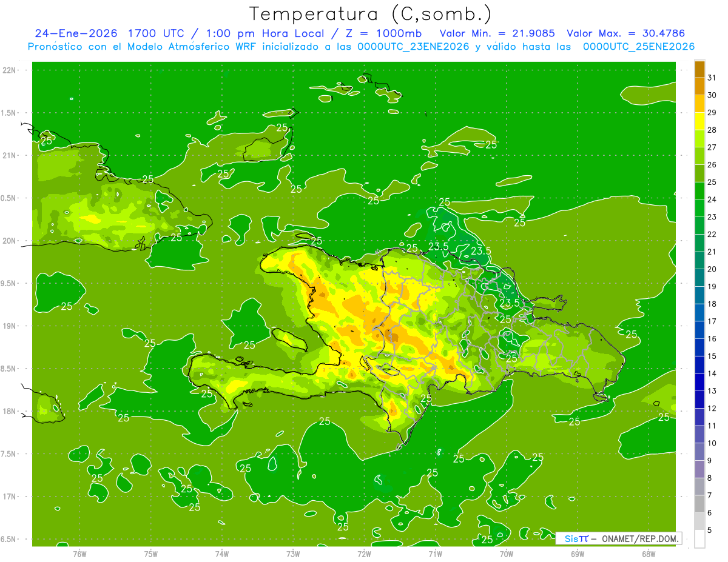The height and width of the screenshot is (562, 728).
Task: Click the 71W longitude axis label
Action: [x=435, y=554]
